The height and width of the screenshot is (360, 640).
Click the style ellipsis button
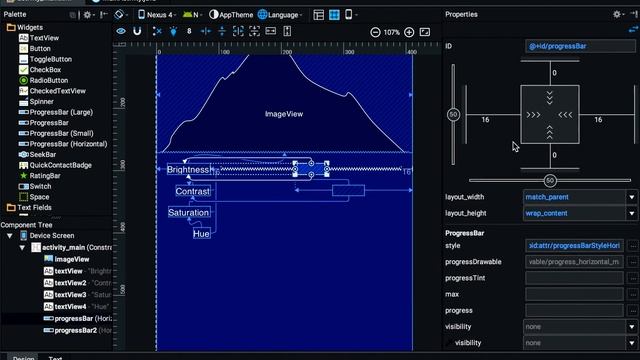(x=632, y=246)
